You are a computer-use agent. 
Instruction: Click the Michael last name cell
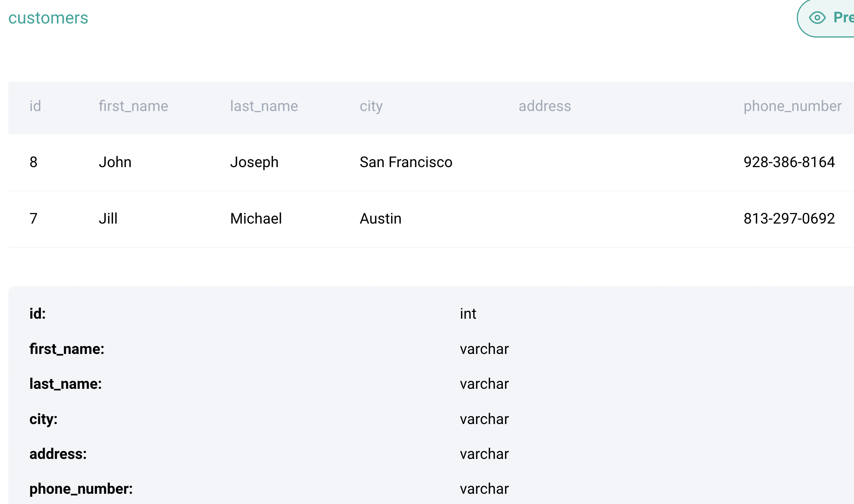256,219
